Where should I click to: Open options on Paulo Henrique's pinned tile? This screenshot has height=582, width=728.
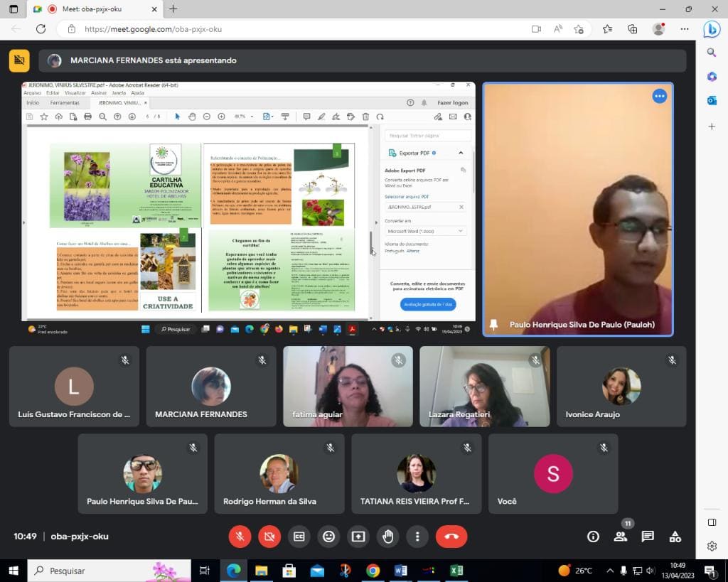[x=659, y=96]
